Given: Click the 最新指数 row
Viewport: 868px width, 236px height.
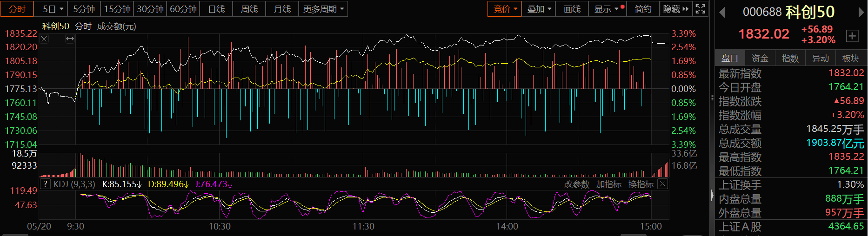Looking at the screenshot, I should [791, 73].
